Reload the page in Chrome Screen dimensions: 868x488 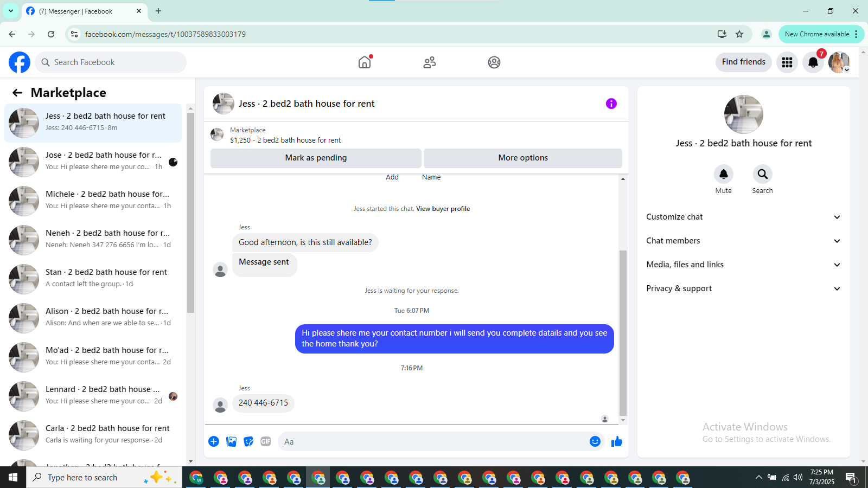click(51, 34)
